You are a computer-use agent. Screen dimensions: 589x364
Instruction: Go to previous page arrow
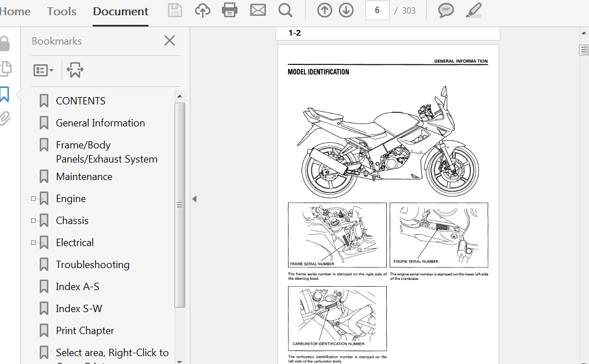pos(325,11)
